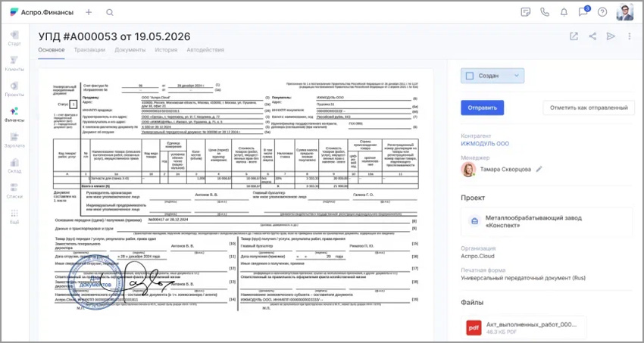Edit manager Тамара Скворцова pencil icon
The image size is (644, 343).
pos(539,170)
